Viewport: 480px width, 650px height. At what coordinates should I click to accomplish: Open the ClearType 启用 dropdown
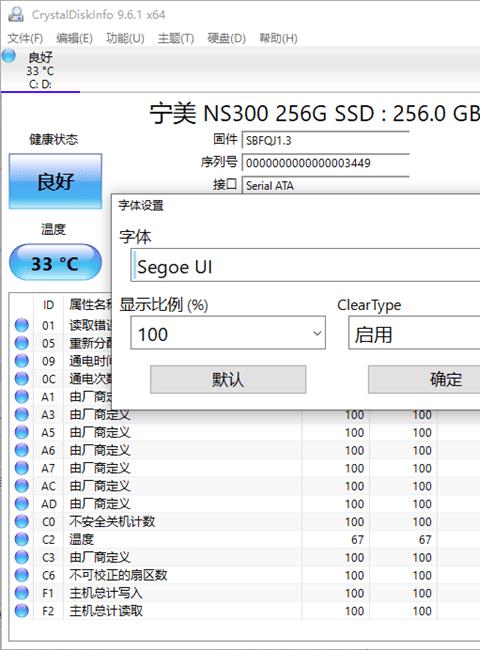[x=414, y=333]
